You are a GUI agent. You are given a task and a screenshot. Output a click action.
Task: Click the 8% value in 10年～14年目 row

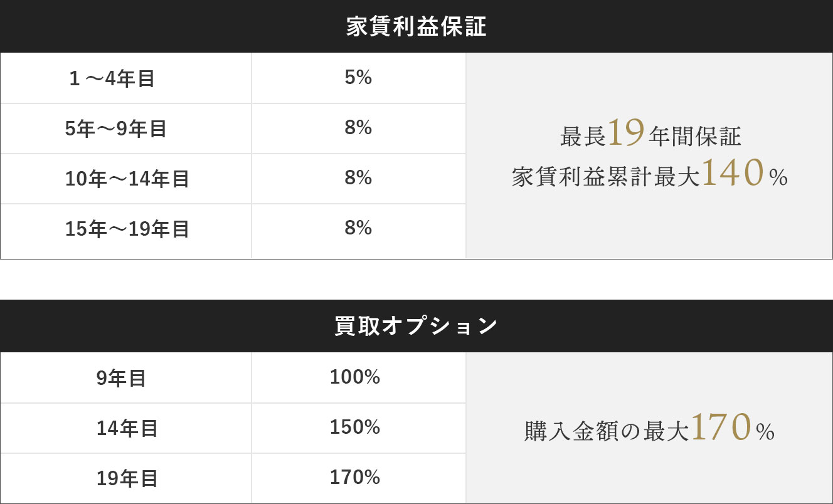tap(358, 178)
